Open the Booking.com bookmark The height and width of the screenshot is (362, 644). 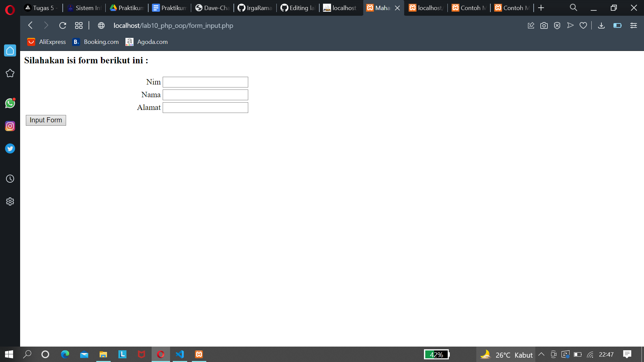click(x=96, y=42)
